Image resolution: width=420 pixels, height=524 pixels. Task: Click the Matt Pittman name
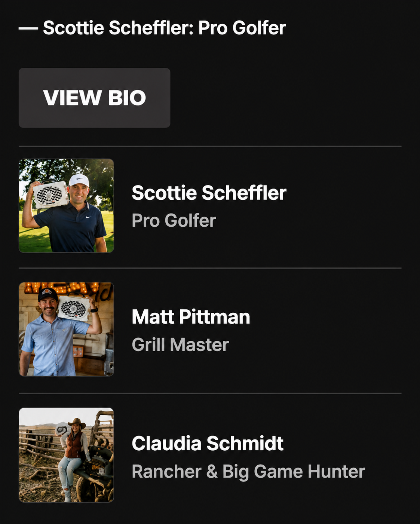pos(191,317)
